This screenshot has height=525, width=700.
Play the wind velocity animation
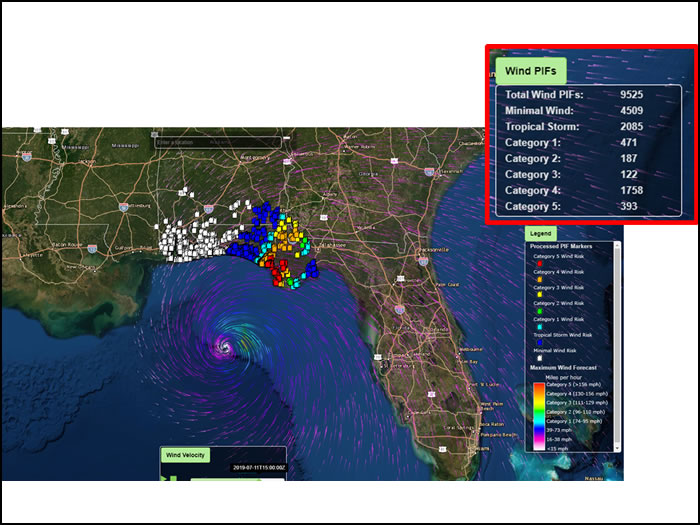coord(164,479)
